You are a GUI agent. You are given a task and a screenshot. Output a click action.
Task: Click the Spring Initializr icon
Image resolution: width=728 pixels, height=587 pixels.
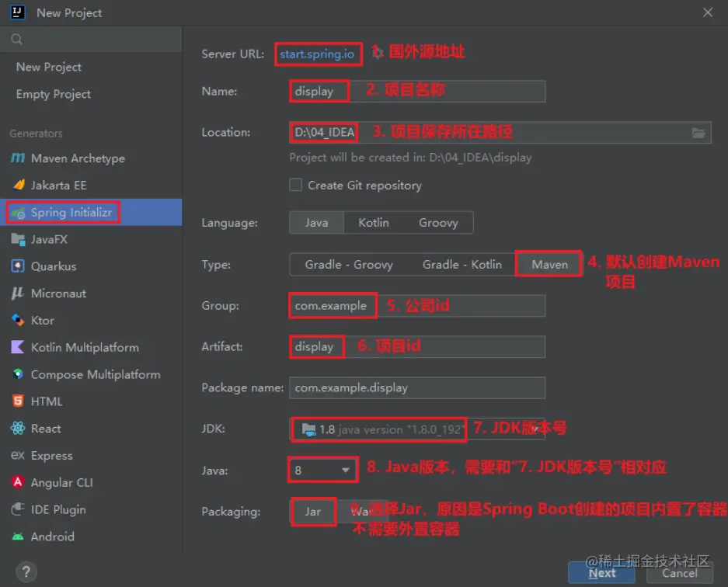click(x=19, y=213)
